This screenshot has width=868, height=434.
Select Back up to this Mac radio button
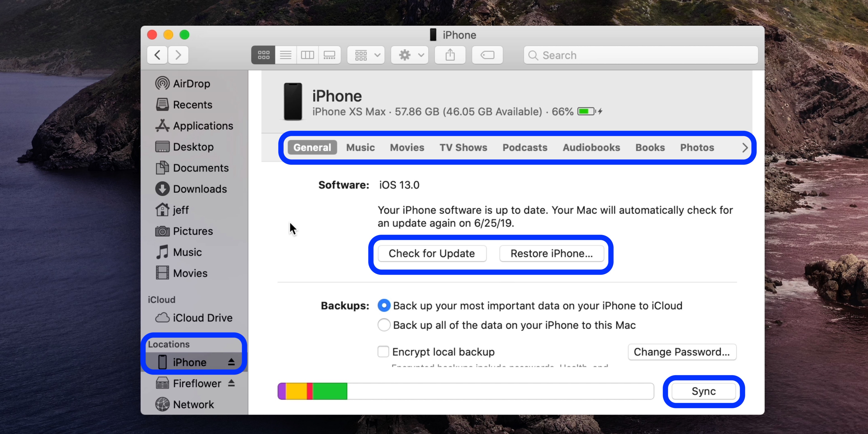pyautogui.click(x=383, y=325)
